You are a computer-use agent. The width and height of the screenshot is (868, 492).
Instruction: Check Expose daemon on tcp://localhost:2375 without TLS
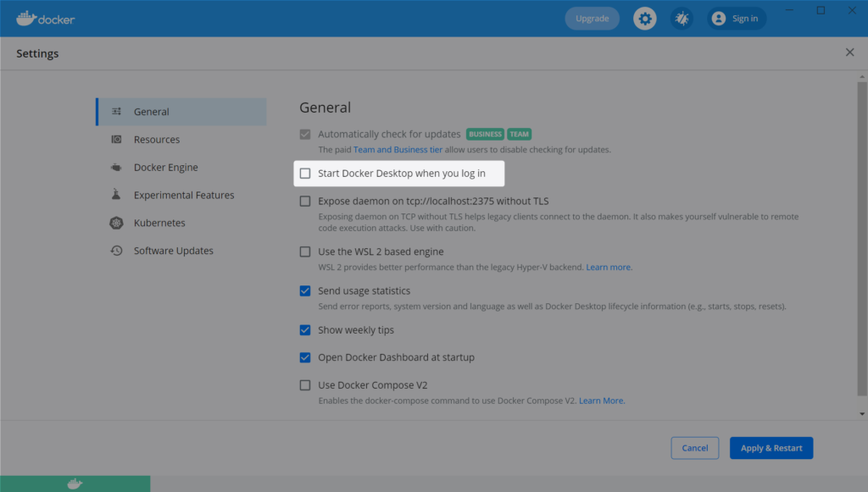click(x=305, y=202)
